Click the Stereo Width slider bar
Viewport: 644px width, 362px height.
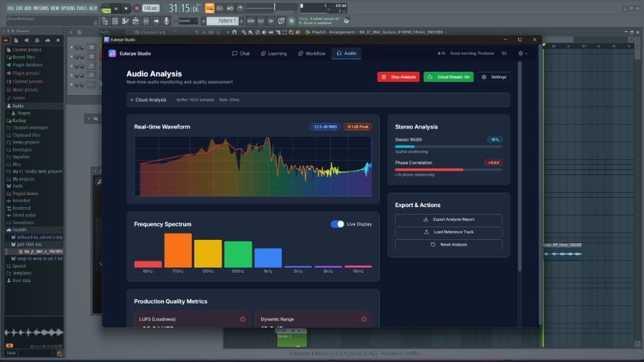click(x=448, y=147)
